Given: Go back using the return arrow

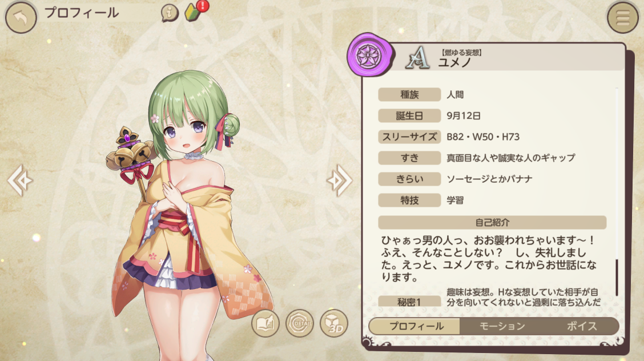Looking at the screenshot, I should (x=21, y=17).
